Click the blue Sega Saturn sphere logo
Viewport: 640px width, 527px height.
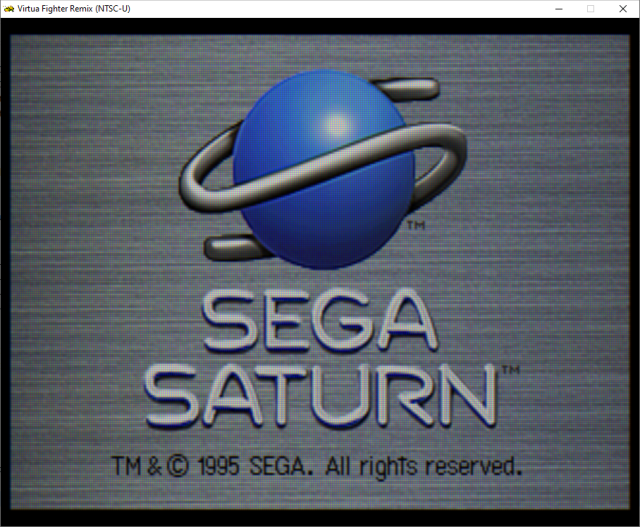click(x=323, y=169)
